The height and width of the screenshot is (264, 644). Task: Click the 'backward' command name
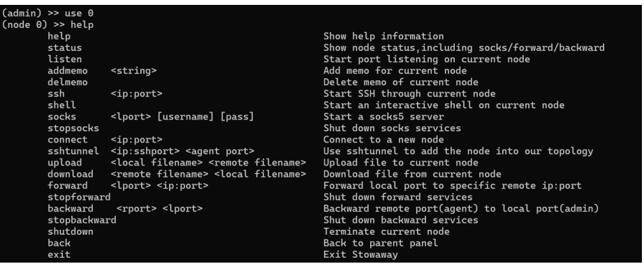click(71, 209)
